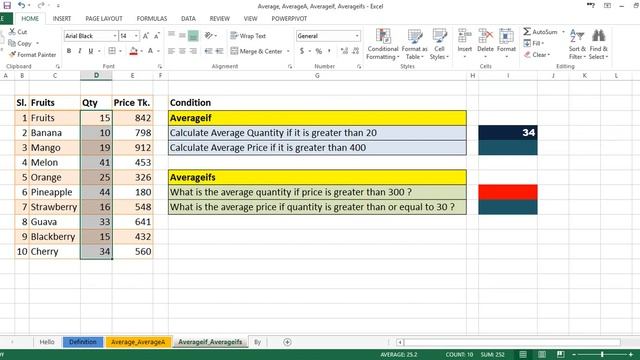Open the font name dropdown (Arial Black)
Screen dimensions: 640x360
pos(115,36)
